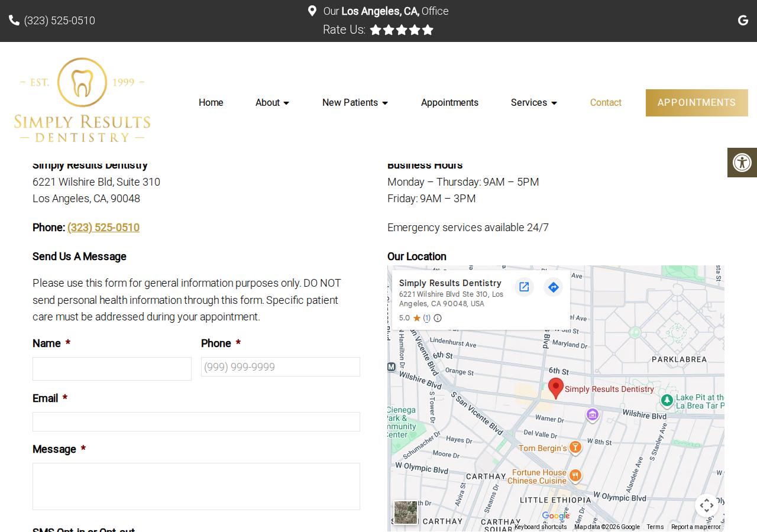Click the red Simply Results Dentistry map pin
757x532 pixels.
tap(556, 388)
